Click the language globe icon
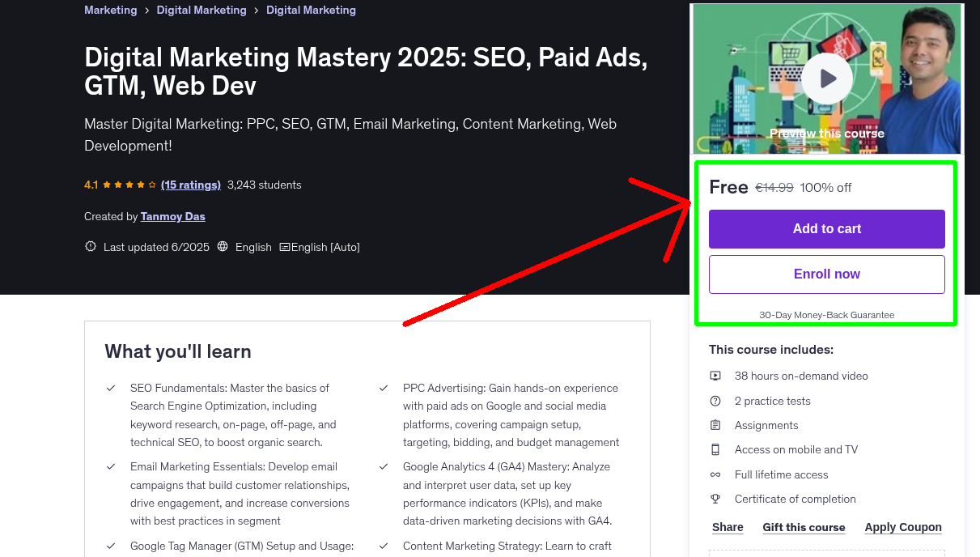 (x=223, y=246)
